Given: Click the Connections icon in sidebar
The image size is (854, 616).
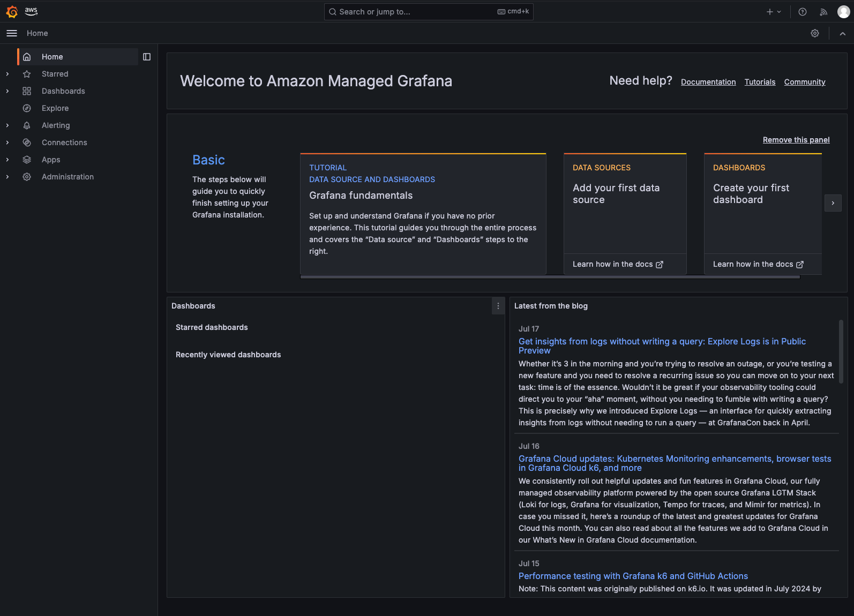Looking at the screenshot, I should 27,142.
